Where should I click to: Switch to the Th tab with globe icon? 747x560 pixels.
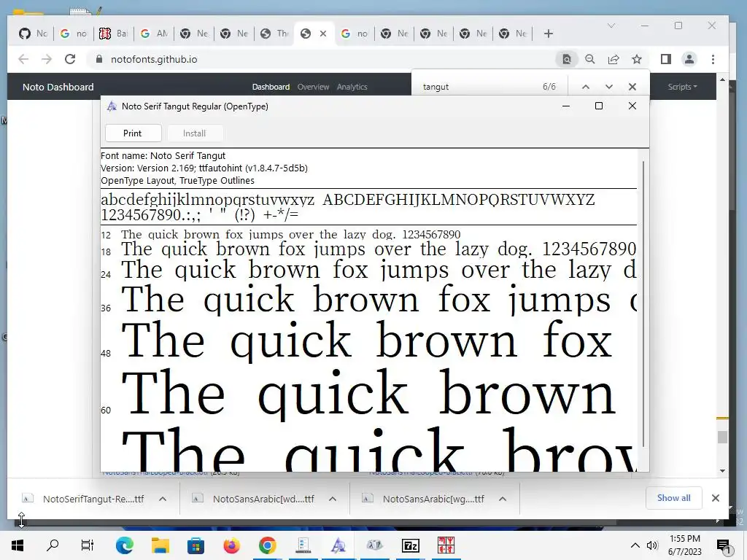[274, 34]
